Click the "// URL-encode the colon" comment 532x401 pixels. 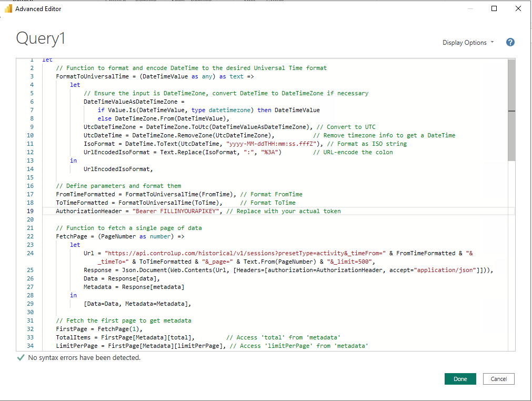(x=353, y=152)
